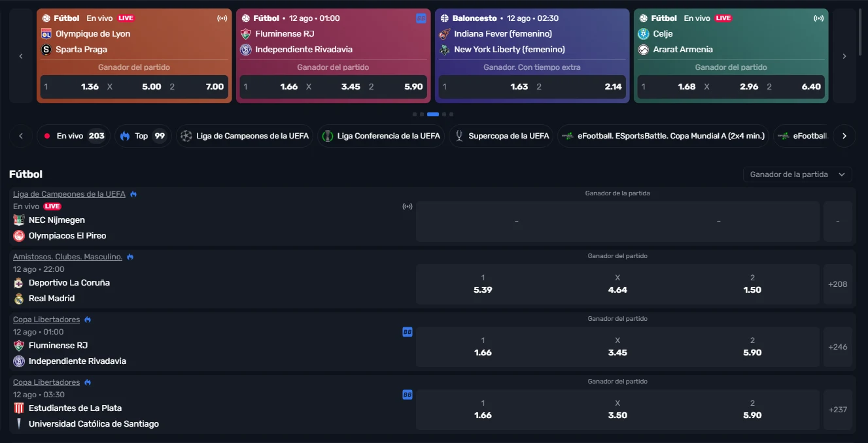Click BB badge on Estudiantes row
Screen dimensions: 868x443
click(x=408, y=395)
